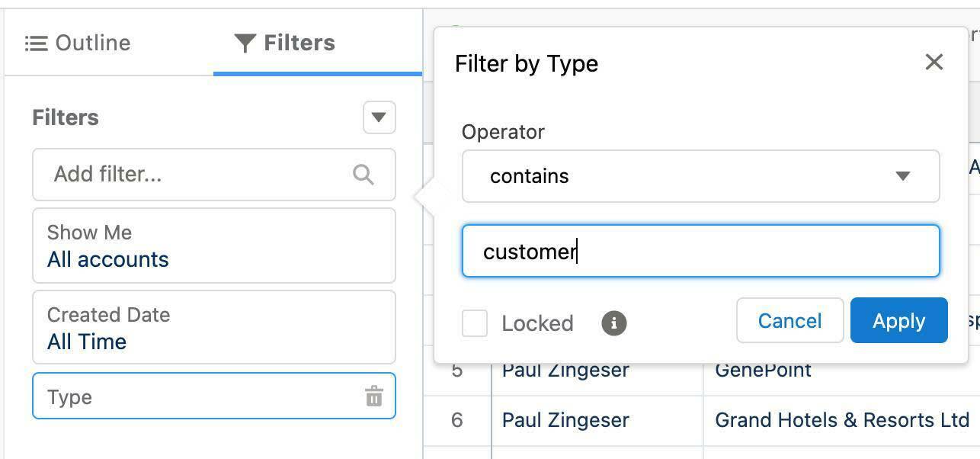This screenshot has height=459, width=980.
Task: Close the Filter by Type dialog with the X
Action: (935, 62)
